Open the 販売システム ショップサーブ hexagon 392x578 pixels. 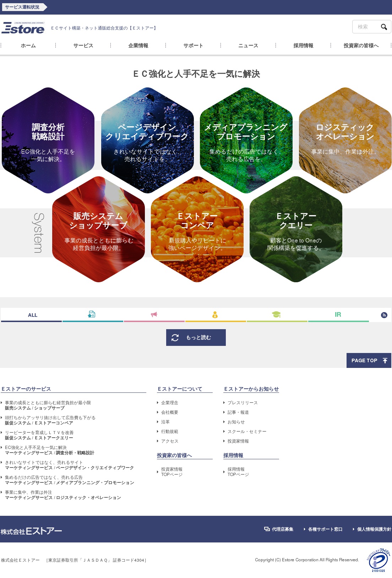(98, 229)
